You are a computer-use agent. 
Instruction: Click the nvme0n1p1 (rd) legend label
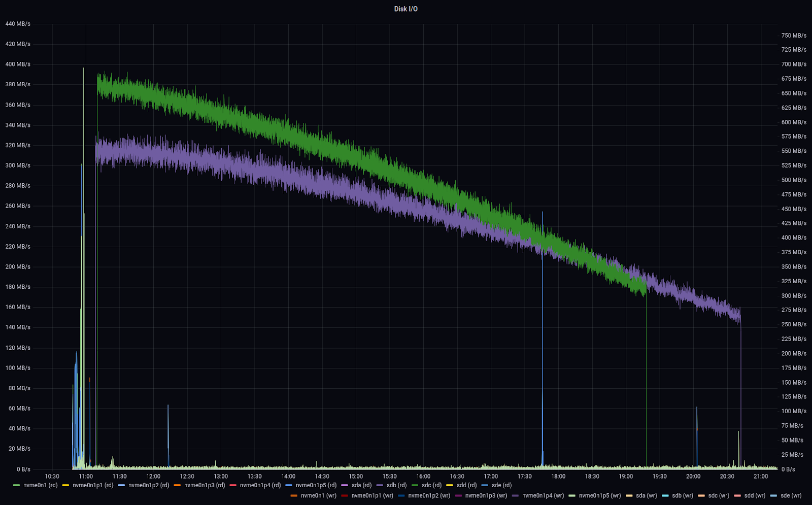click(x=93, y=485)
